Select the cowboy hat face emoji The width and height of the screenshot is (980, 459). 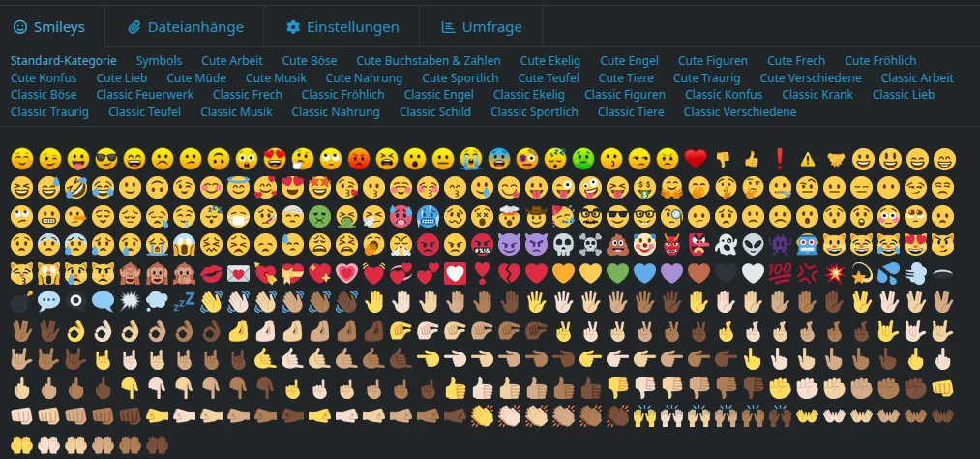[537, 216]
